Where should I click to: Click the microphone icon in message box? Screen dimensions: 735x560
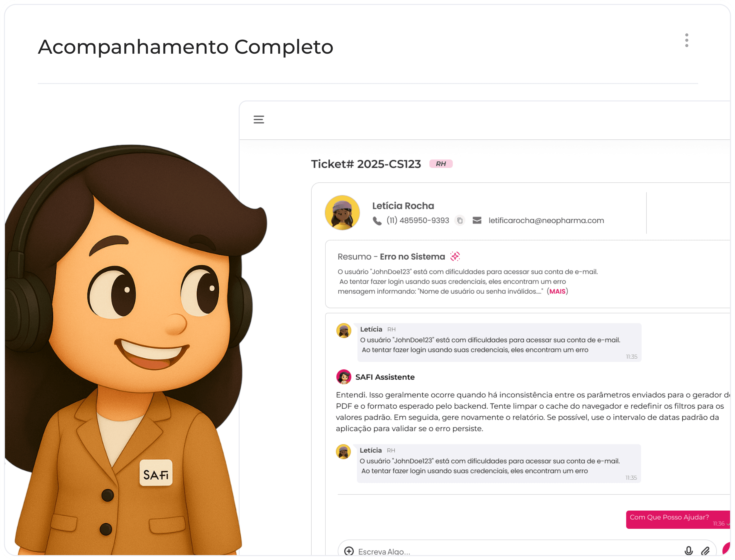pyautogui.click(x=688, y=550)
